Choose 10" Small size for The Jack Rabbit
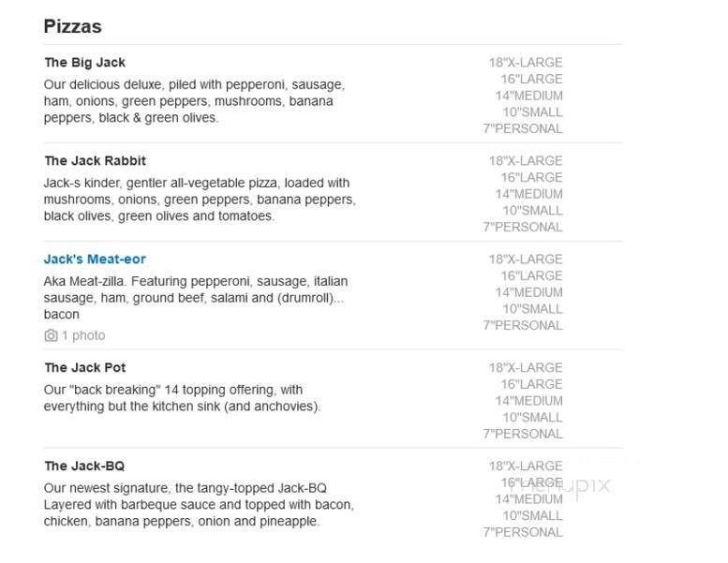The width and height of the screenshot is (728, 563). click(531, 211)
